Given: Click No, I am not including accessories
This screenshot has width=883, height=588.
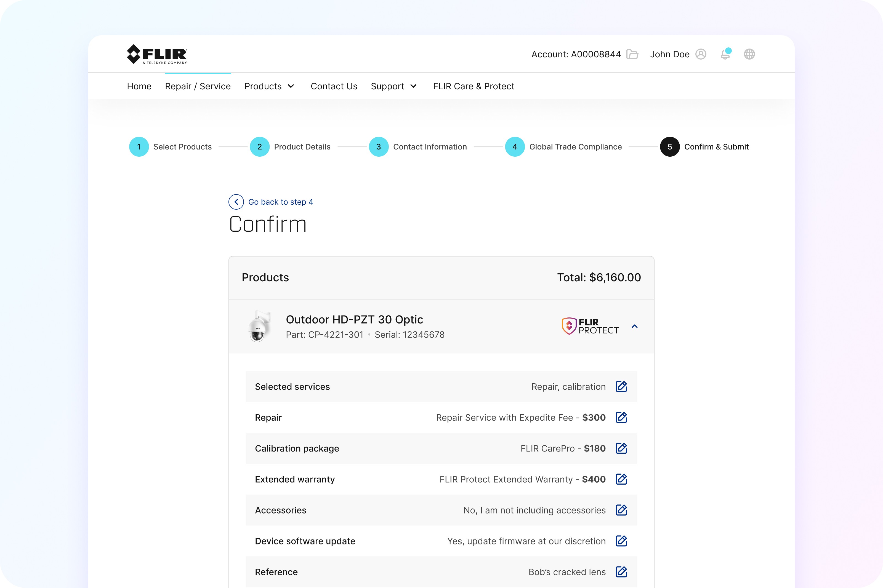Looking at the screenshot, I should tap(534, 510).
